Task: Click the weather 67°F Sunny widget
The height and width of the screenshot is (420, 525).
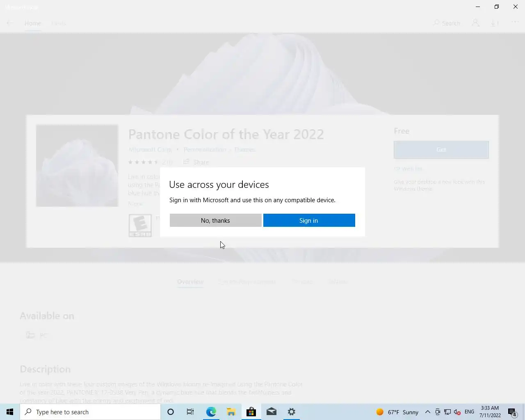Action: [397, 412]
